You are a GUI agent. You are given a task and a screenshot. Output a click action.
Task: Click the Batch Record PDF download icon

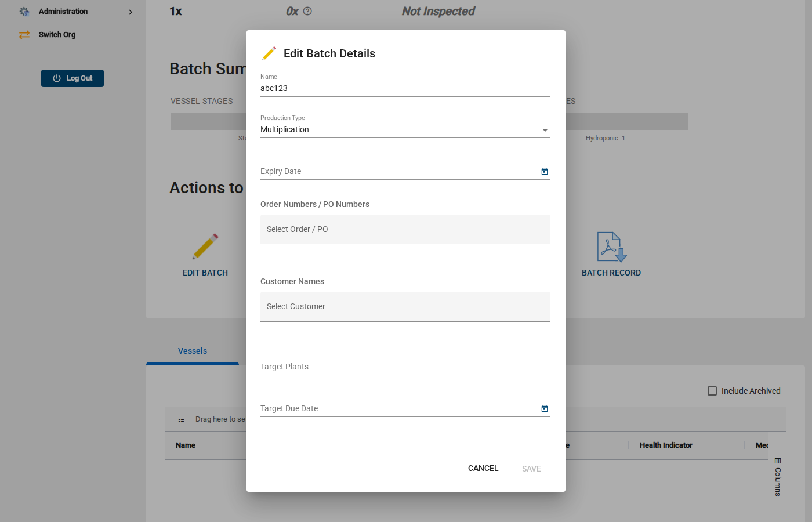click(611, 246)
